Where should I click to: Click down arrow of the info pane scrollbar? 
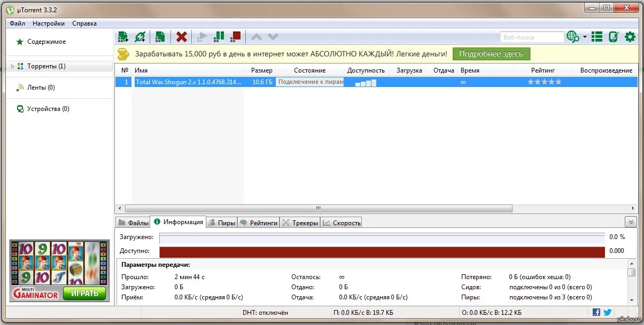pos(632,300)
